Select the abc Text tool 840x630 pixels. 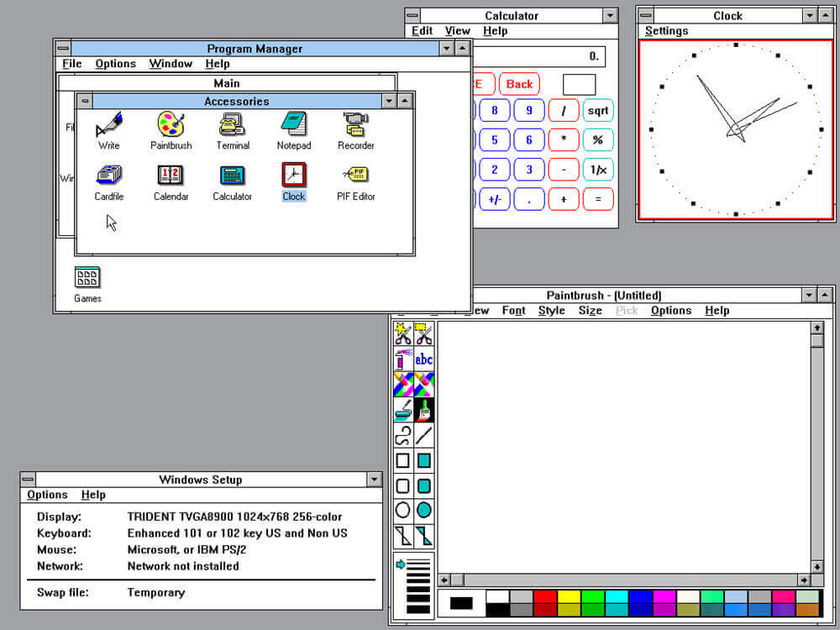coord(424,360)
